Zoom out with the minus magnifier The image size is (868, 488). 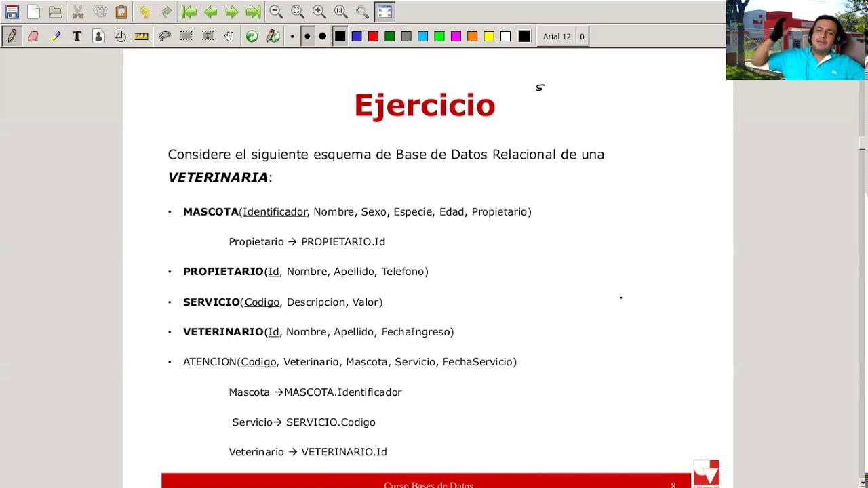click(276, 12)
